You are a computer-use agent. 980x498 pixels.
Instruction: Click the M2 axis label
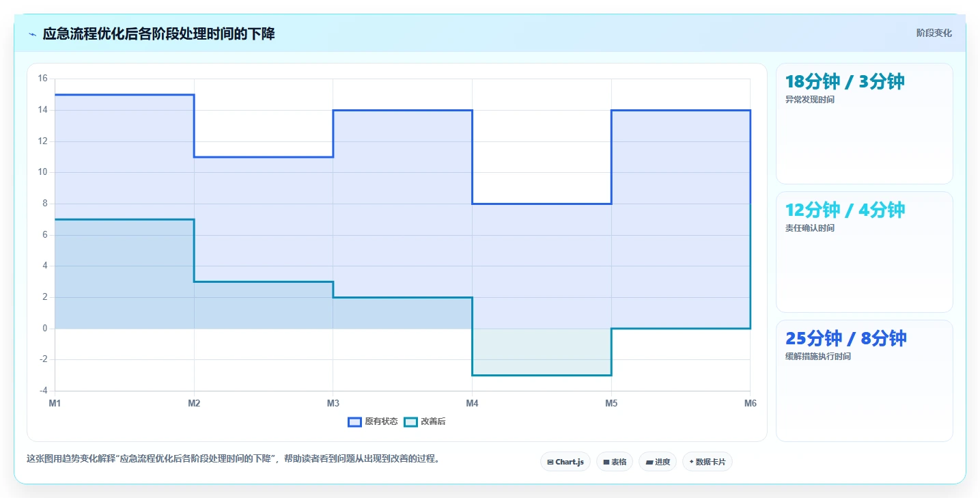[194, 404]
